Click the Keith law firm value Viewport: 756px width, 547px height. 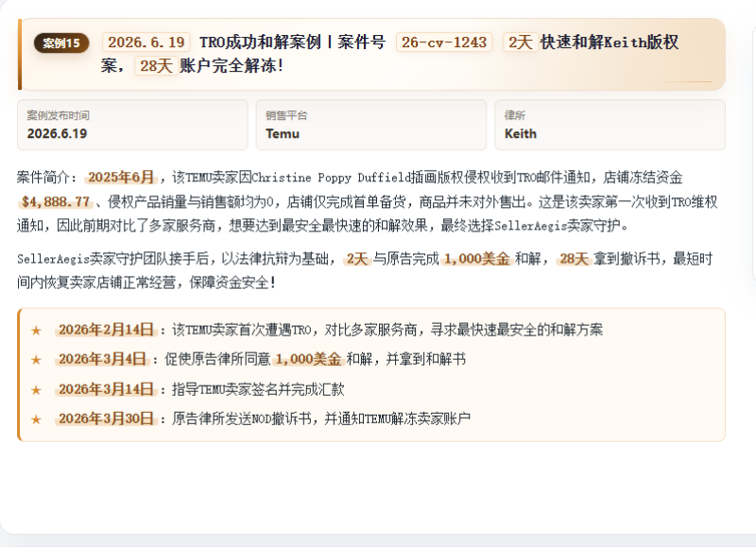[x=521, y=134]
